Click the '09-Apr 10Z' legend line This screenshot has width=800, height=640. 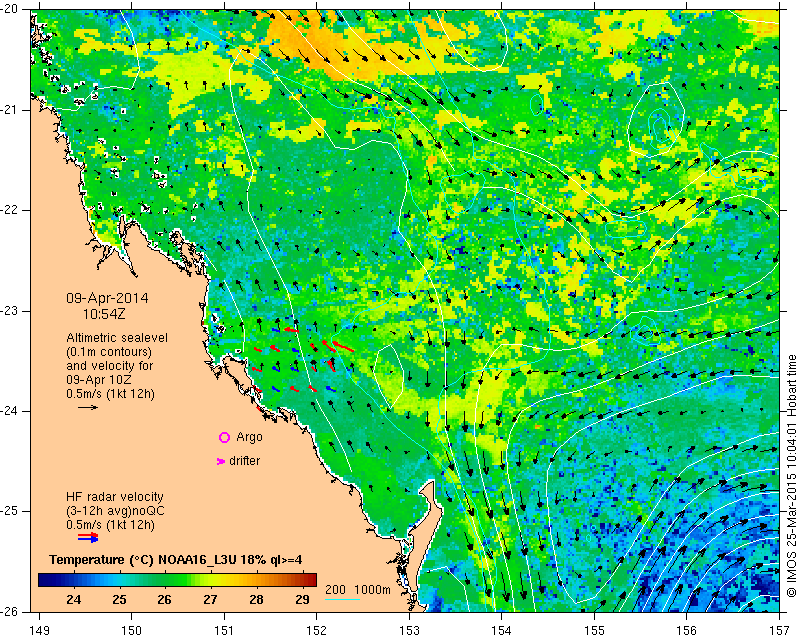pyautogui.click(x=98, y=380)
